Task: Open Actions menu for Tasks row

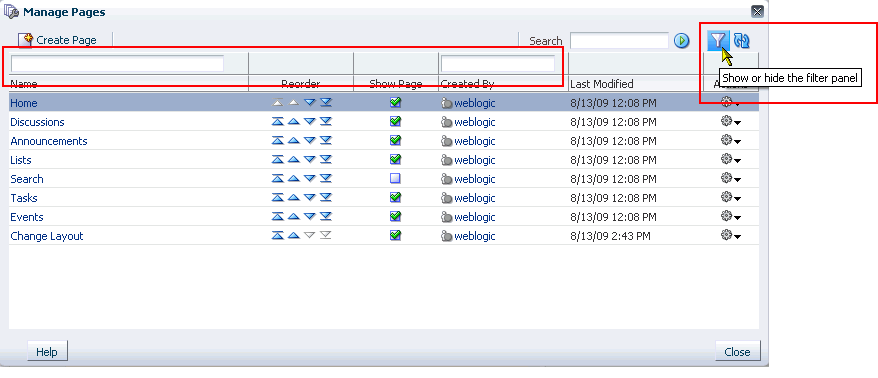Action: 731,198
